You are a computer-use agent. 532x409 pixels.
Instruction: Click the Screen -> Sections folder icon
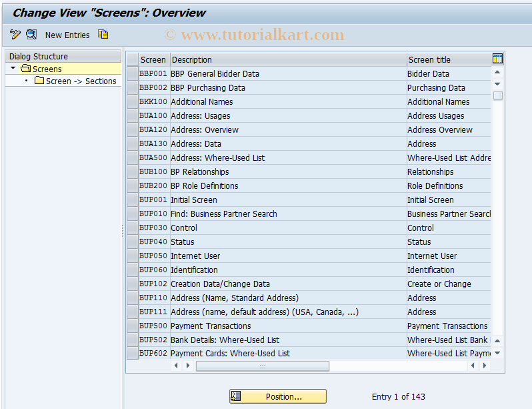(39, 81)
